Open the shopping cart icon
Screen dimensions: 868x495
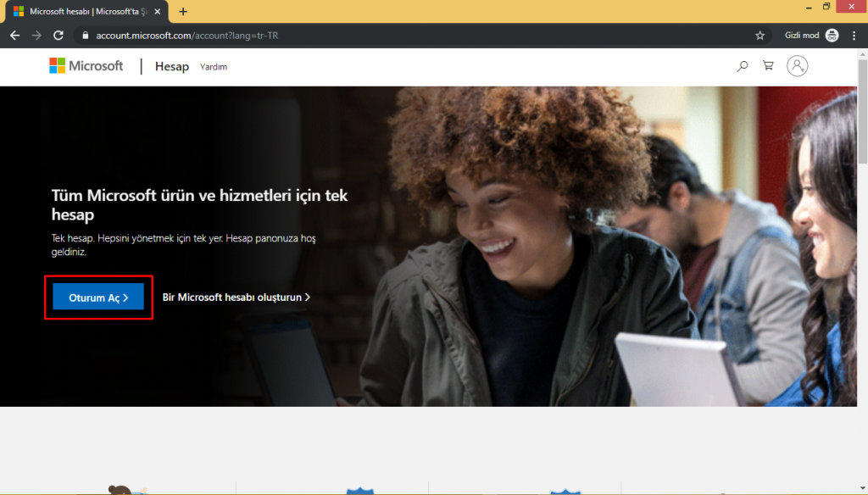768,66
